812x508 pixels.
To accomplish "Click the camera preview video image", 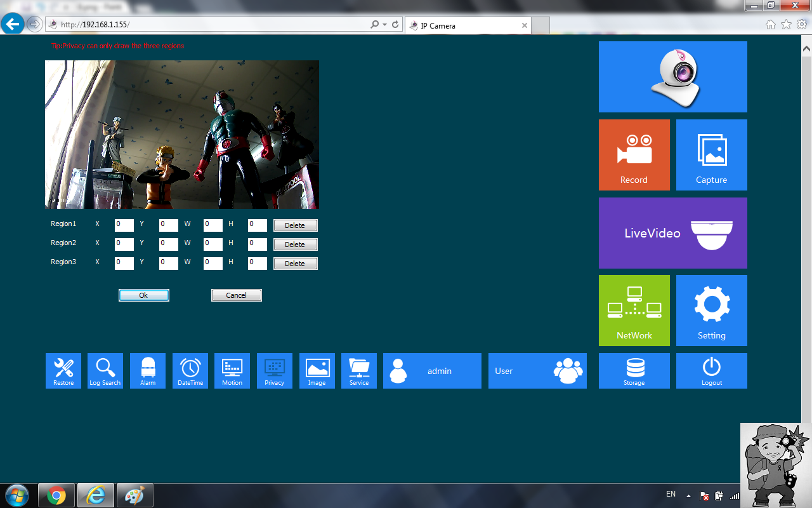I will [x=182, y=135].
